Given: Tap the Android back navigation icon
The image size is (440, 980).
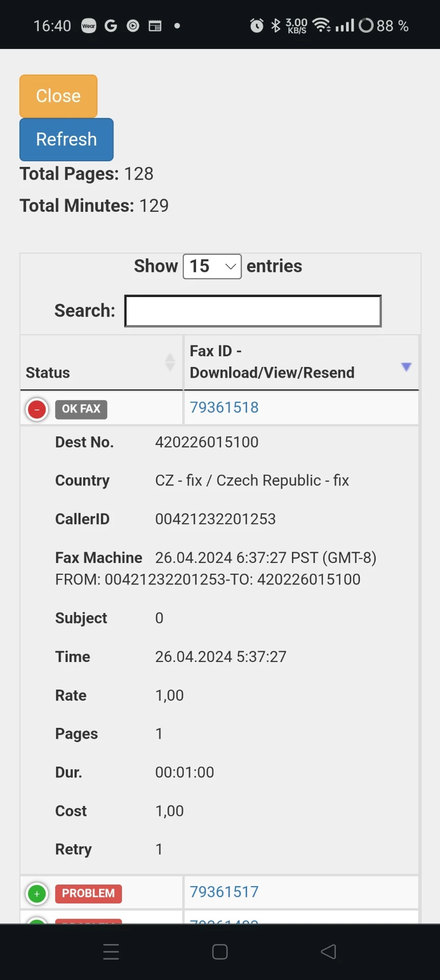Looking at the screenshot, I should coord(329,951).
